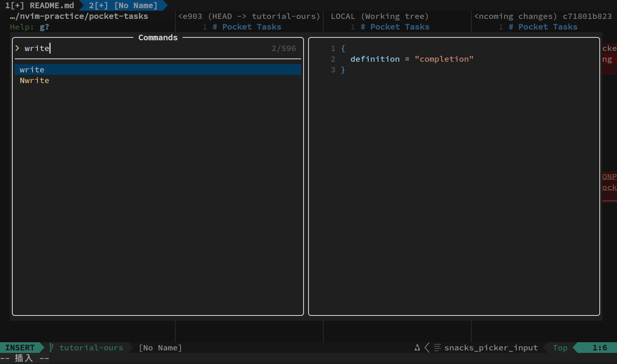Click the closing brace on preview line 3

[x=343, y=70]
